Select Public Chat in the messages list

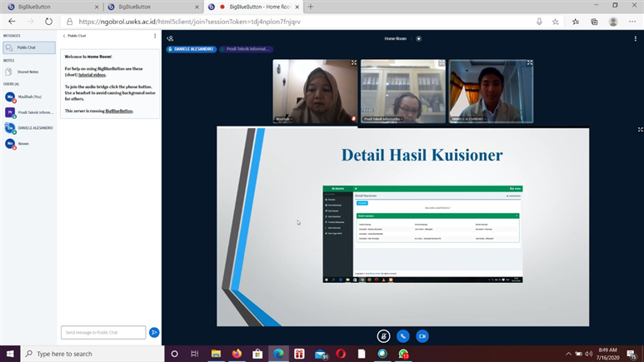29,47
